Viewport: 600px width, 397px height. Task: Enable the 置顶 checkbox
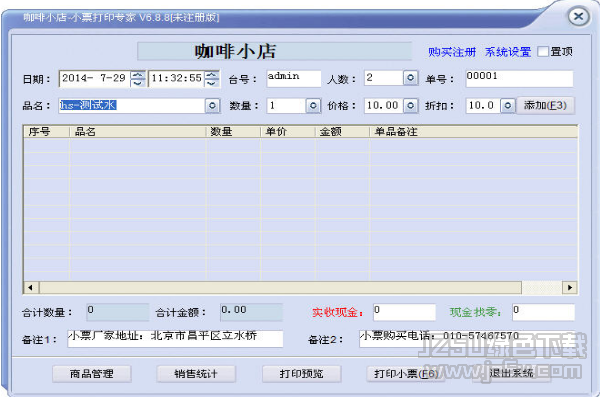coord(543,51)
